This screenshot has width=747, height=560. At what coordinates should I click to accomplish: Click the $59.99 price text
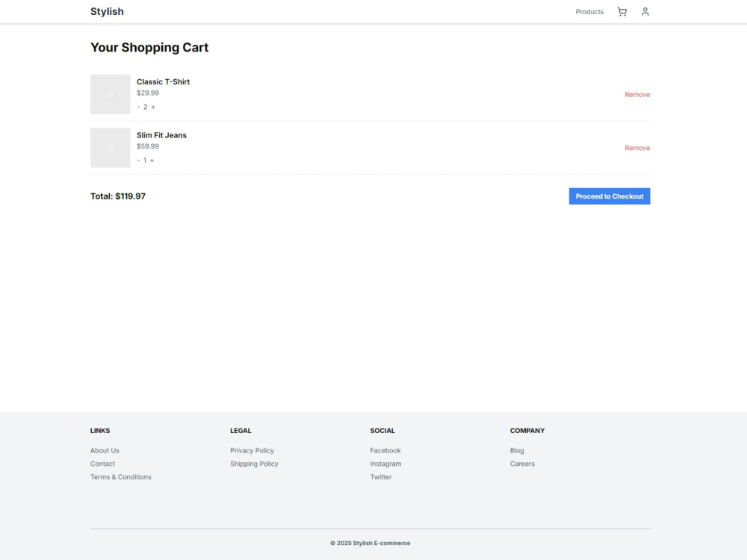tap(148, 146)
